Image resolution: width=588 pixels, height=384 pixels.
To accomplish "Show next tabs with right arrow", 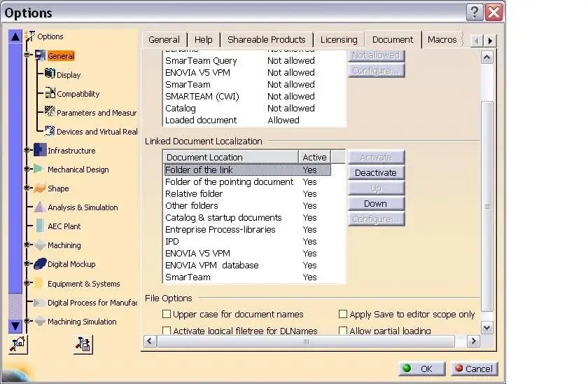I will 490,41.
